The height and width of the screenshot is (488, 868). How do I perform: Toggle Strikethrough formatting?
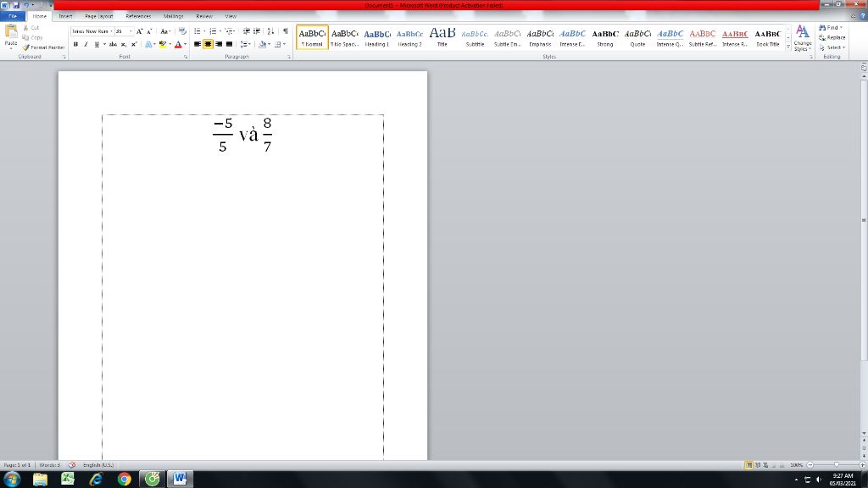[113, 44]
